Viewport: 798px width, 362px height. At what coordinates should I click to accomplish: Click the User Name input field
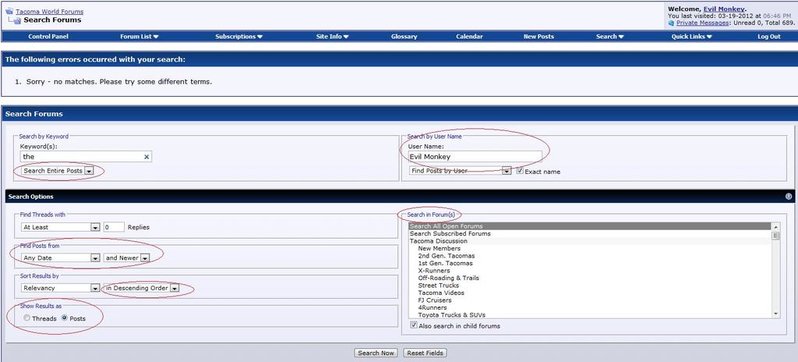[x=475, y=157]
